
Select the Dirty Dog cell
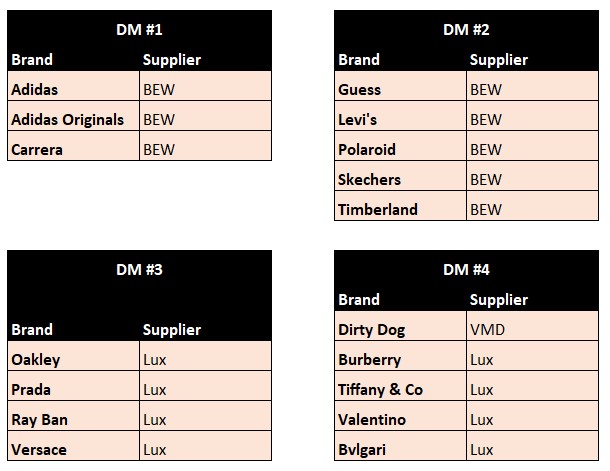[400, 329]
